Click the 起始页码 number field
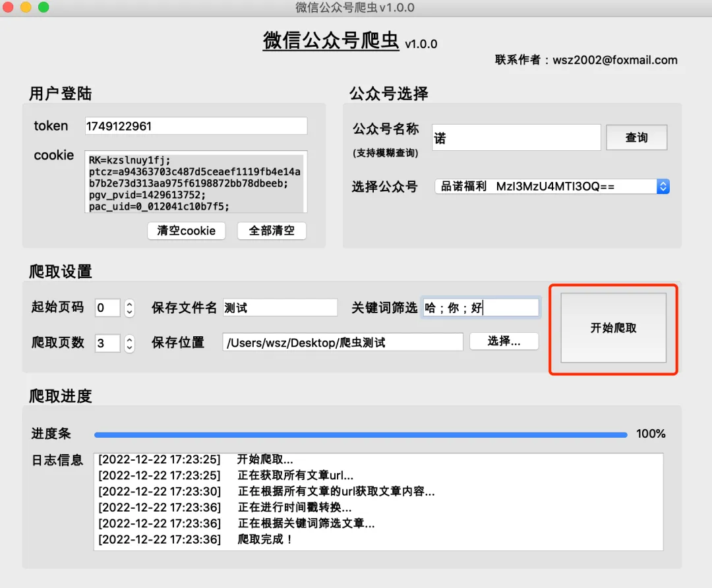712x588 pixels. pos(107,307)
